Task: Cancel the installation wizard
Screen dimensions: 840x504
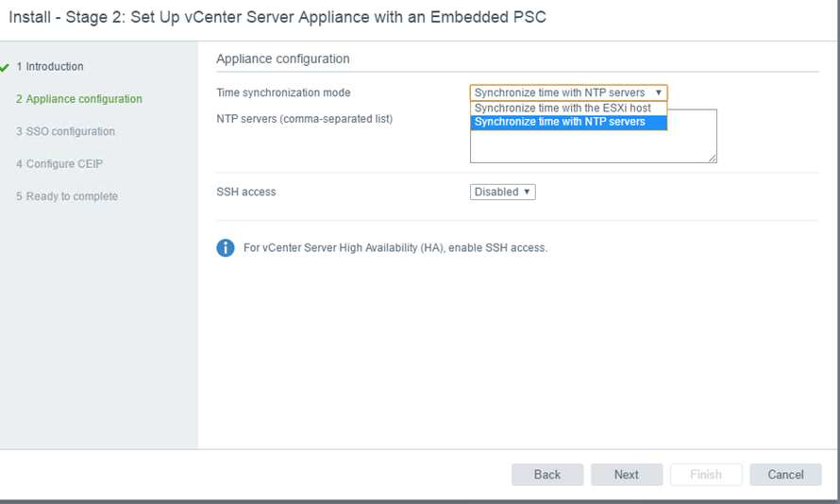Action: [x=785, y=475]
